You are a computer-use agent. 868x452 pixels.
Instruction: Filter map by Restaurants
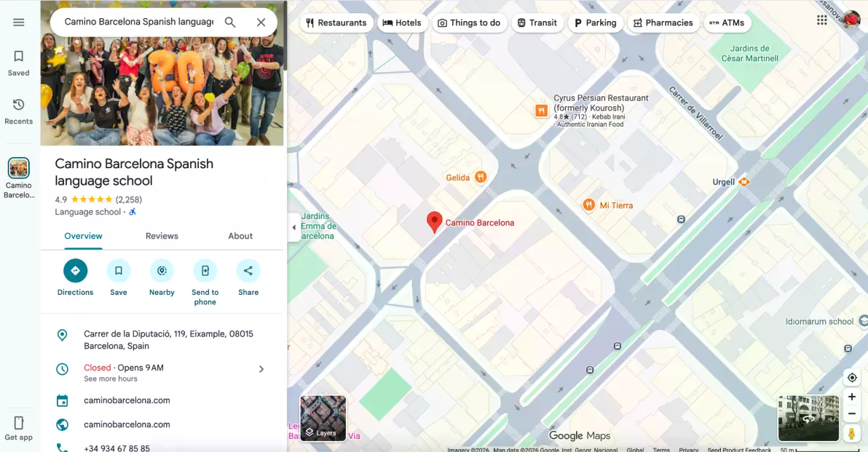coord(336,23)
